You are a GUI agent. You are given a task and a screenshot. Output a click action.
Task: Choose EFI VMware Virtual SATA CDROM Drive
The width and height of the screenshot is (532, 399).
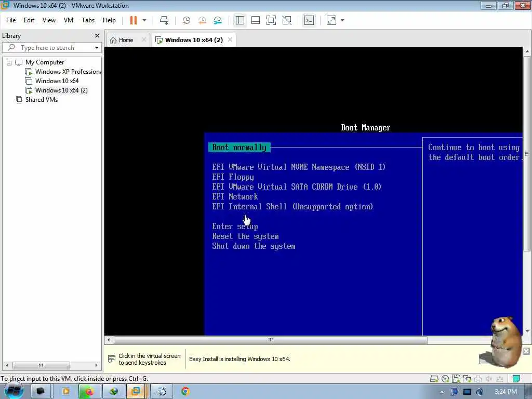click(x=297, y=187)
